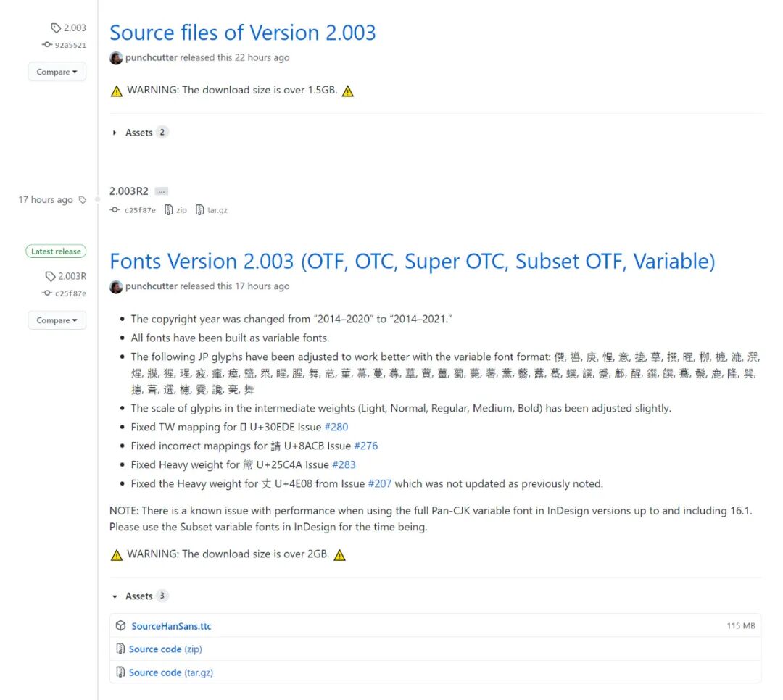This screenshot has height=700, width=783.
Task: Open commit 92a5521
Action: pos(70,45)
